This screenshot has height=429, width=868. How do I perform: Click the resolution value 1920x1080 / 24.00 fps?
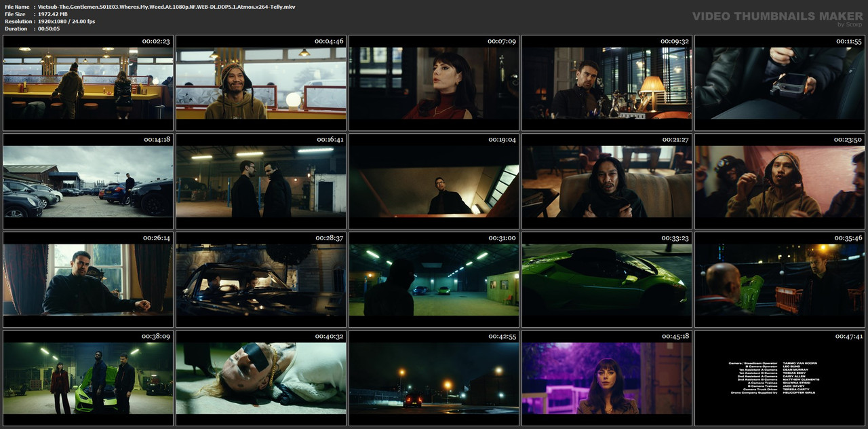(x=66, y=22)
